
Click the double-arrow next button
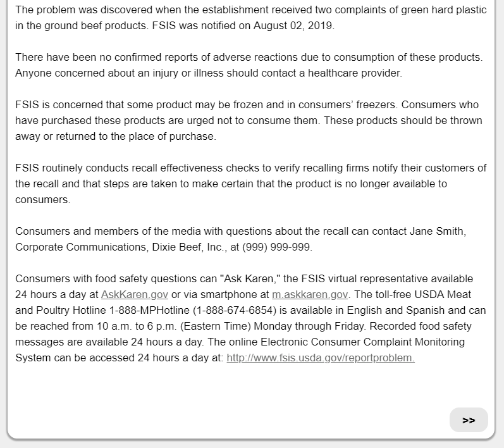tap(469, 420)
